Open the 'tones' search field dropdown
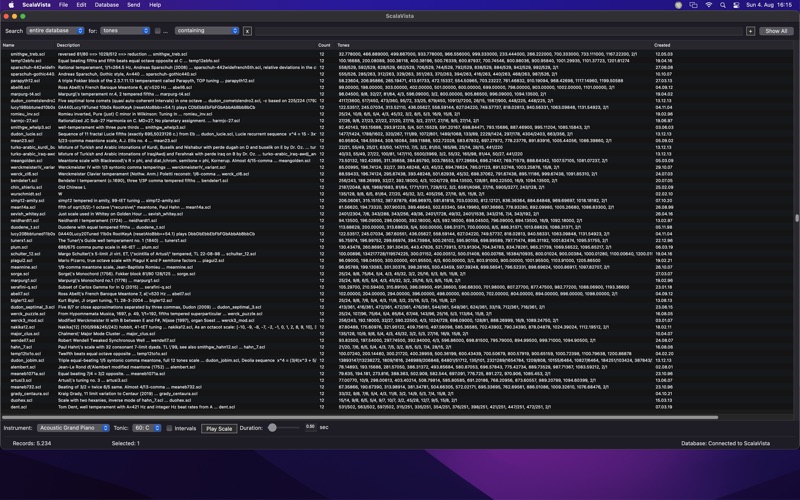This screenshot has height=500, width=800. click(125, 31)
